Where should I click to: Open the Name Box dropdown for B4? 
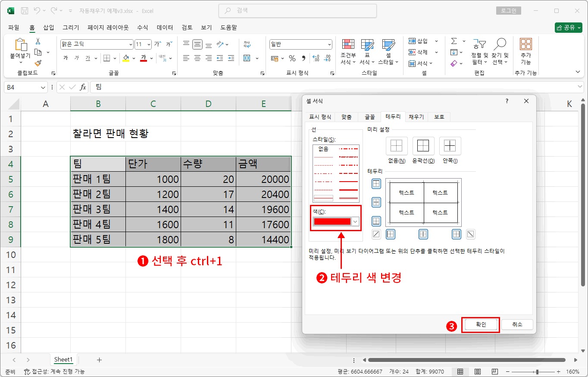(43, 87)
